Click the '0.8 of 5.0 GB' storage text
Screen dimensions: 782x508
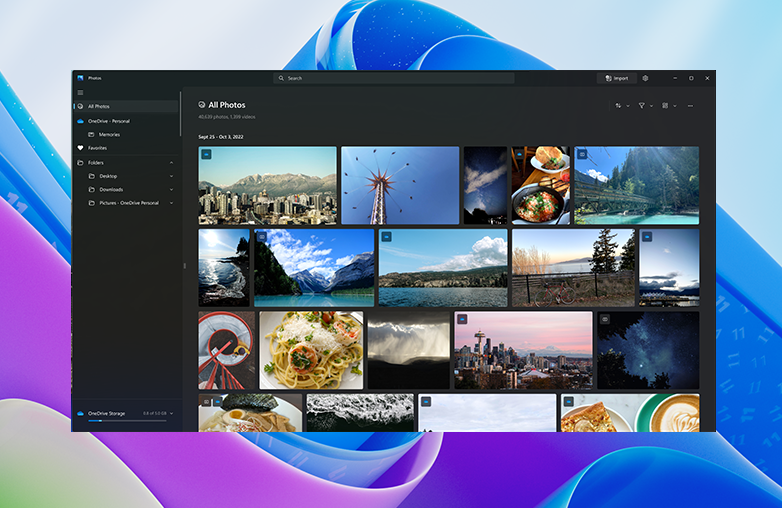[155, 413]
